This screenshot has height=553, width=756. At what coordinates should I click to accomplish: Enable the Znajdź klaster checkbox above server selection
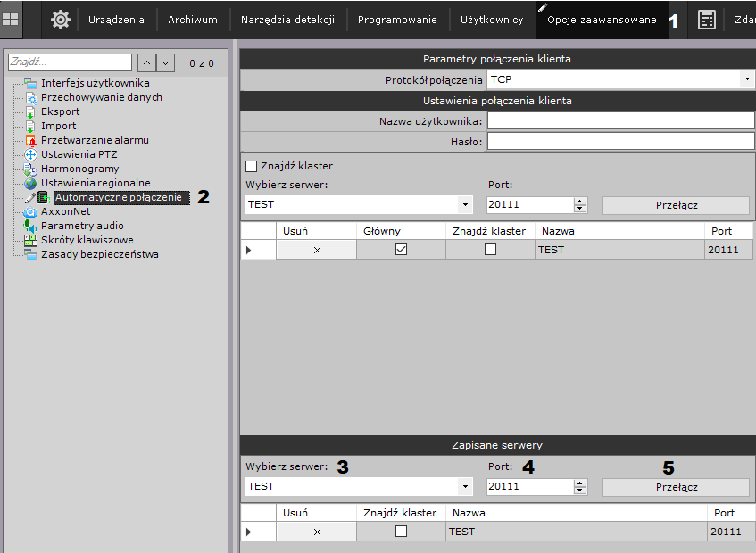[251, 166]
